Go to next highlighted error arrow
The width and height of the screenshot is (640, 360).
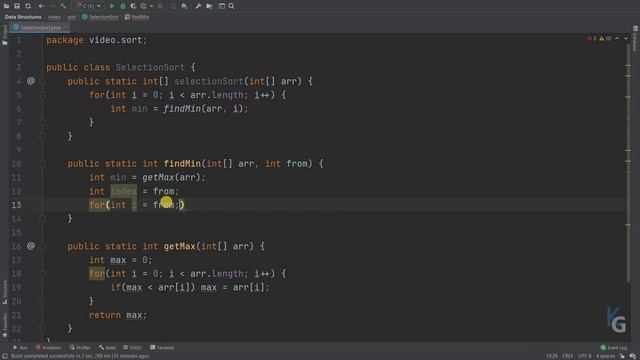pos(626,38)
